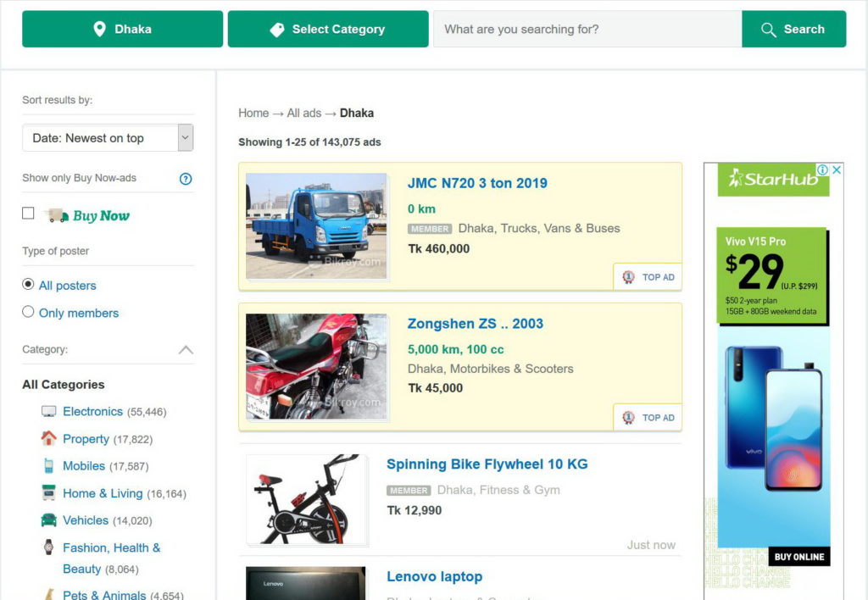Viewport: 868px width, 600px height.
Task: Click the TOP AD badge icon on JMC listing
Action: [628, 276]
